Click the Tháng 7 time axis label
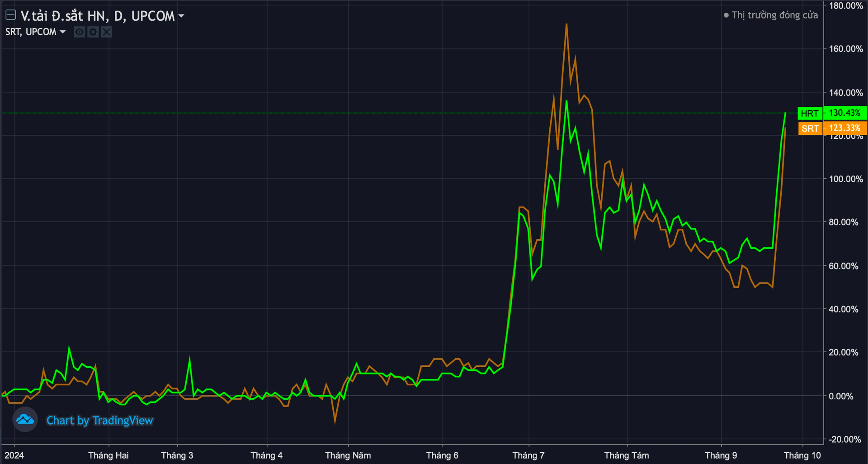This screenshot has height=464, width=868. click(x=528, y=455)
